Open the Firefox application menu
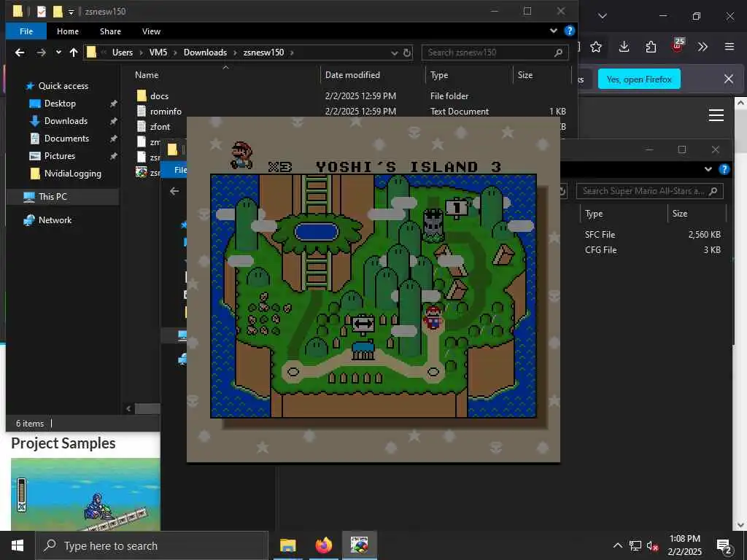The image size is (747, 560). point(729,47)
